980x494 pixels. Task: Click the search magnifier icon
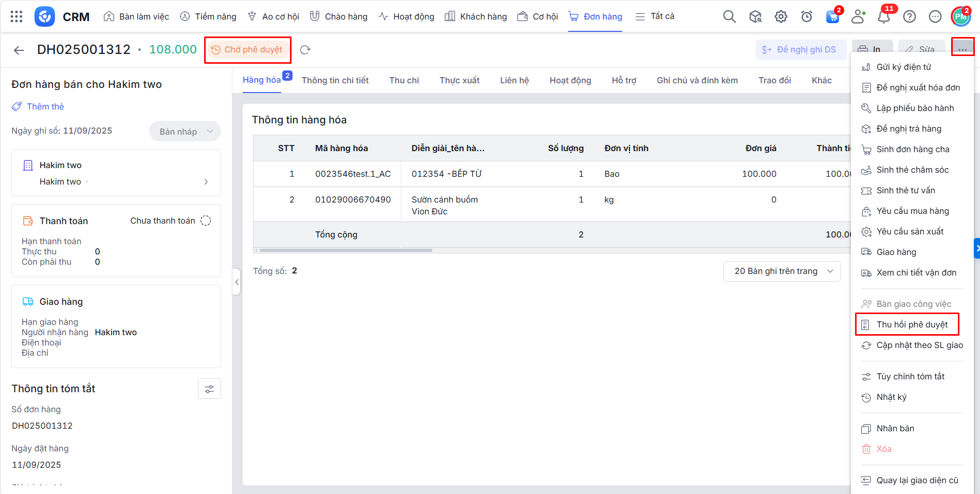pos(729,16)
